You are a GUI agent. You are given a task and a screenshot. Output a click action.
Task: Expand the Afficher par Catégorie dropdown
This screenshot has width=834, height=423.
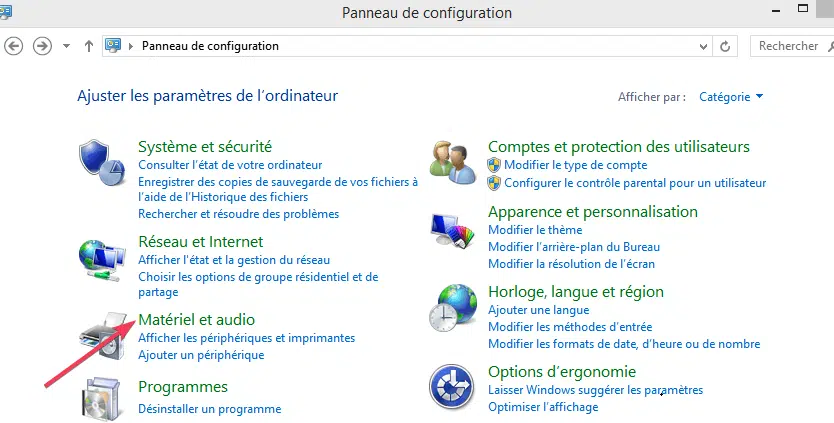click(x=731, y=97)
